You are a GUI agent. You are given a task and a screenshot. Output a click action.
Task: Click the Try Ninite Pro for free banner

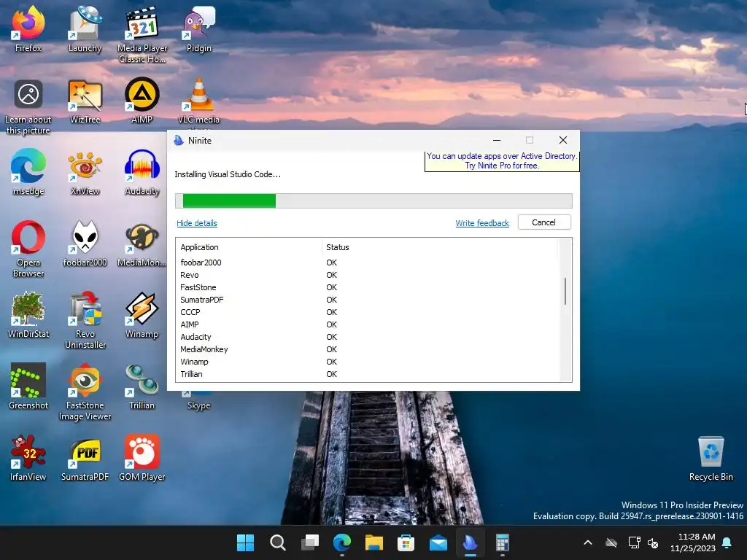click(x=502, y=161)
